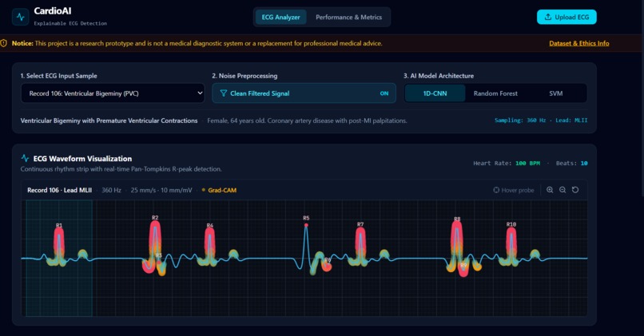The image size is (644, 336).
Task: Toggle the Clean Filtered Signal switch
Action: coord(304,93)
